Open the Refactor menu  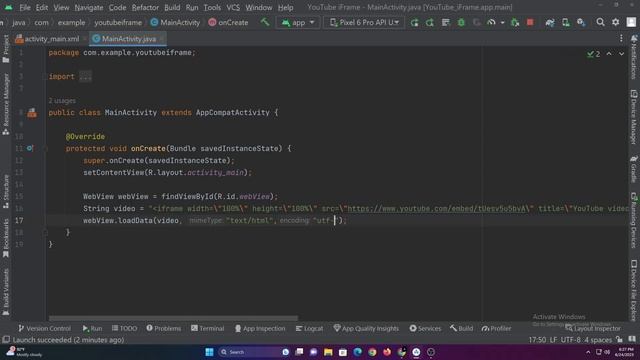point(145,7)
